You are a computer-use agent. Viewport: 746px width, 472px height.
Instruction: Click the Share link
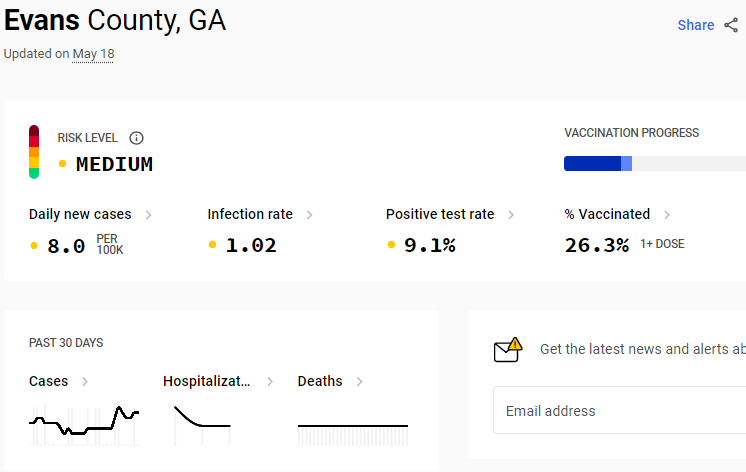coord(696,25)
